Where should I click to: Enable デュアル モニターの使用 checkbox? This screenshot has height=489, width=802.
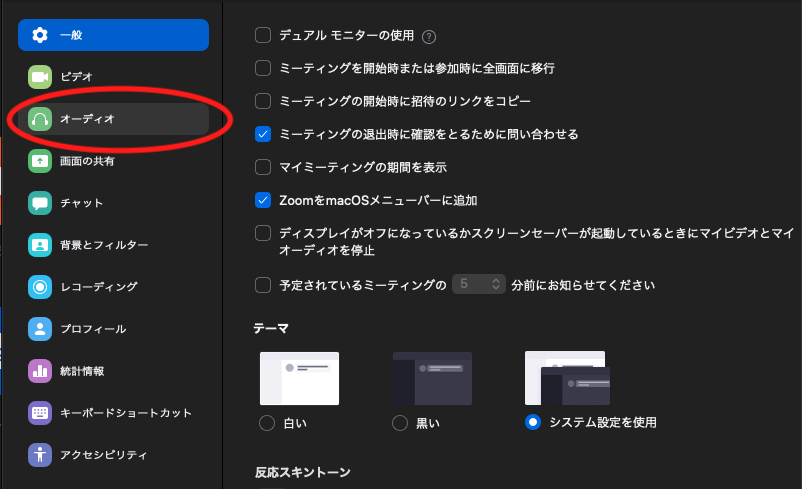click(264, 36)
